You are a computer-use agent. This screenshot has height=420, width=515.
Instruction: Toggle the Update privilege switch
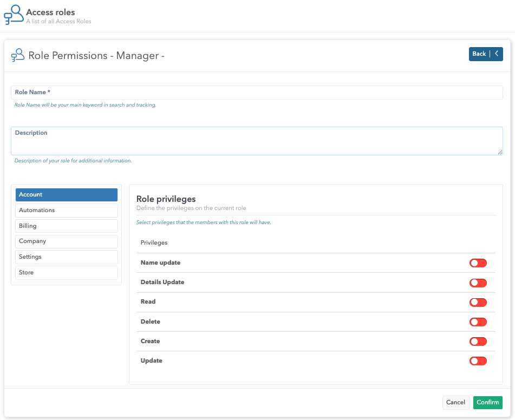point(478,361)
